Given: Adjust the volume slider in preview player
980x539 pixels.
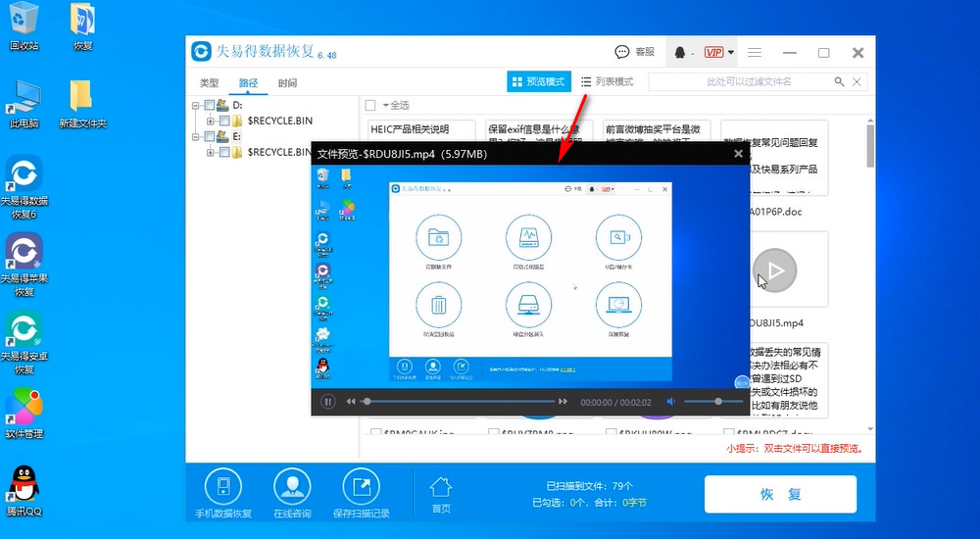Looking at the screenshot, I should pos(713,402).
